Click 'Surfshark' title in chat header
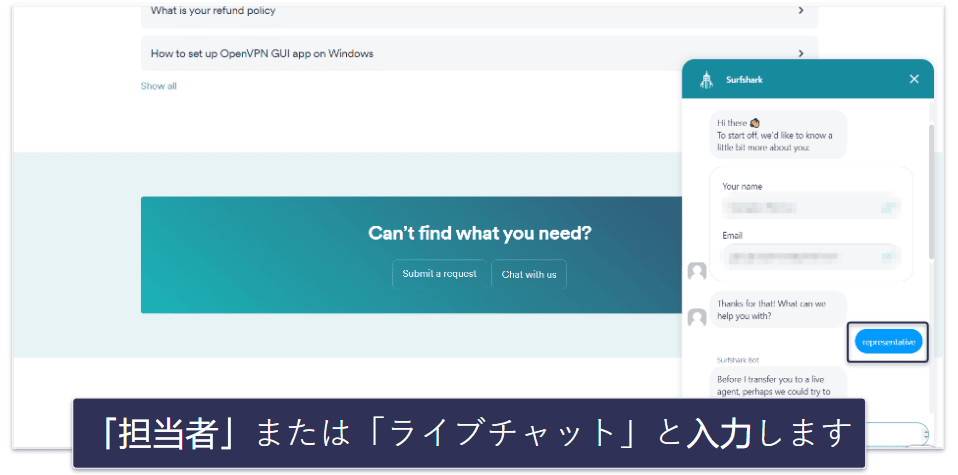Viewport: 958px width, 475px height. click(744, 79)
